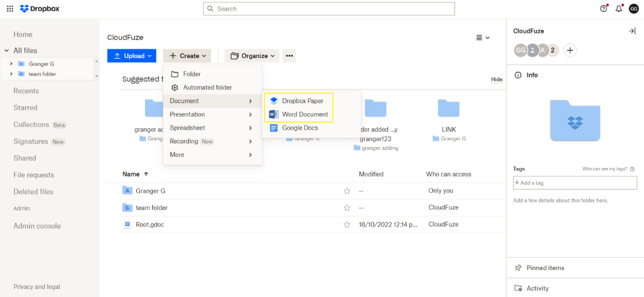Click the Dropbox logo
This screenshot has width=644, height=297.
[x=40, y=9]
